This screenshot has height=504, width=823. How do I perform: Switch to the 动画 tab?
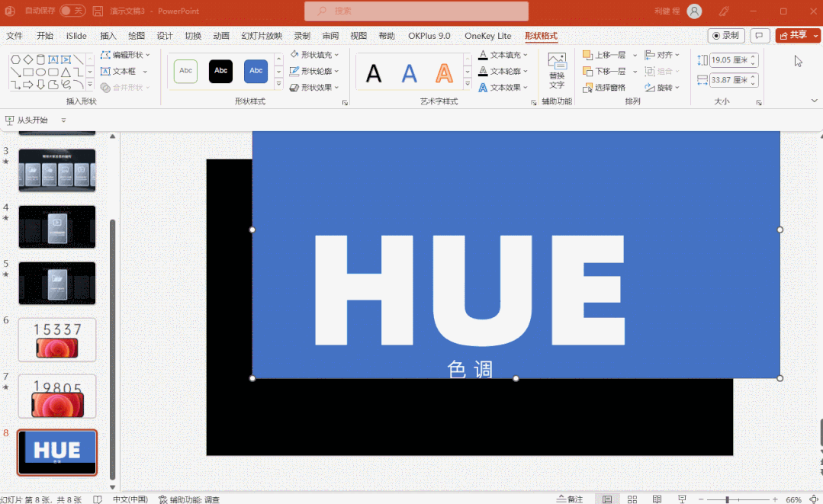click(221, 36)
